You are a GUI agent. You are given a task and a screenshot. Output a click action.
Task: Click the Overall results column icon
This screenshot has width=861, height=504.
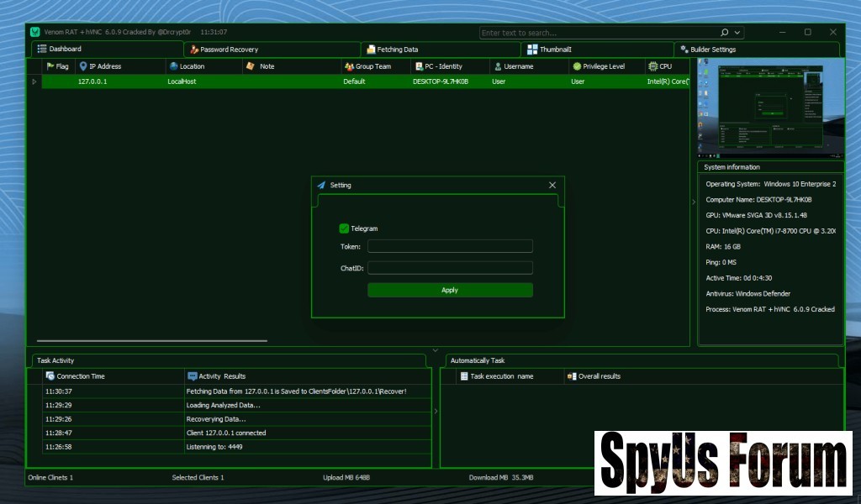tap(572, 376)
